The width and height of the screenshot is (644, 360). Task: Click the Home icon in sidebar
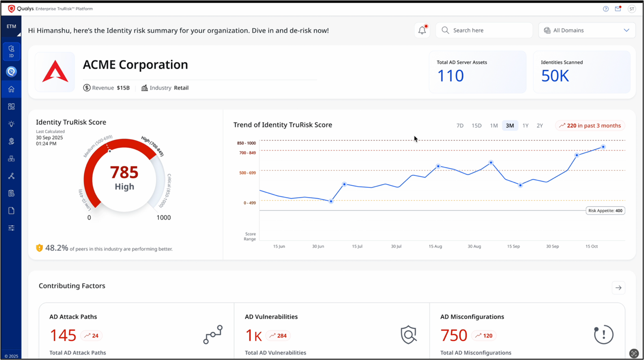tap(11, 89)
